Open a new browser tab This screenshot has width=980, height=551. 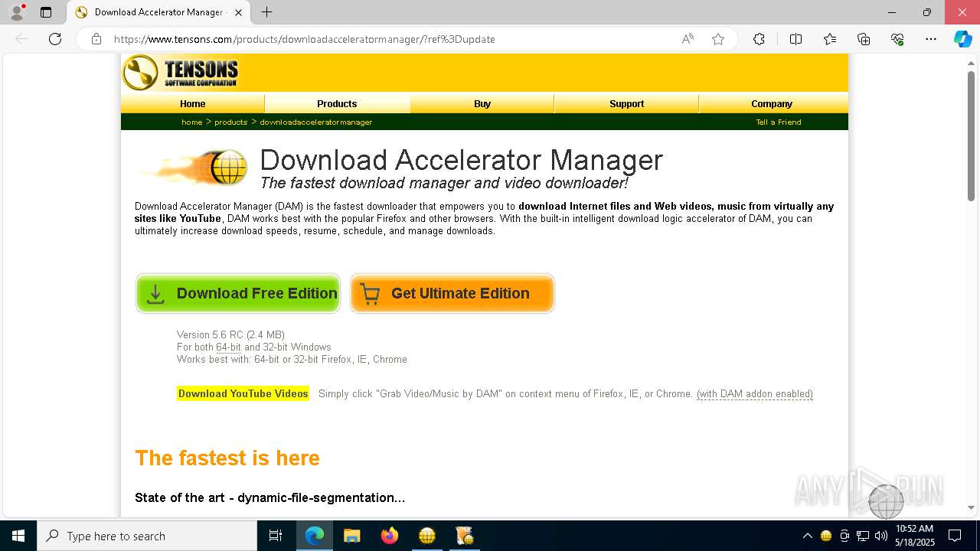tap(266, 12)
